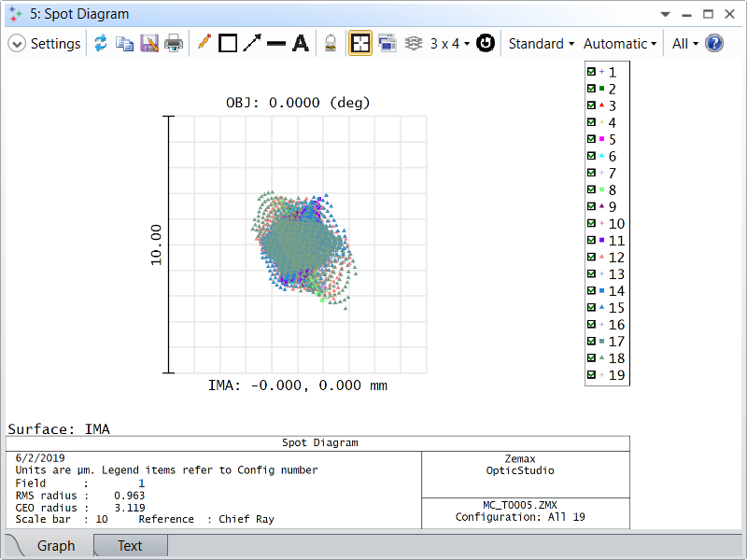Click the black circular reset icon

[486, 43]
